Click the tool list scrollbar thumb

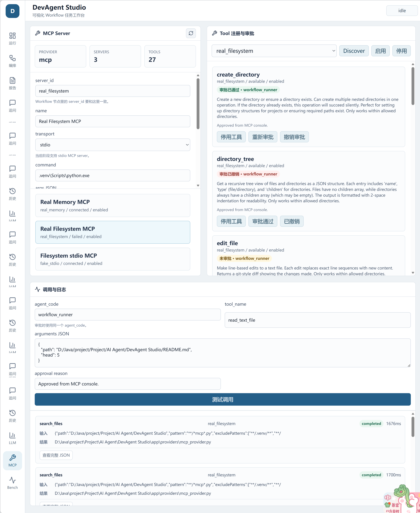(413, 86)
